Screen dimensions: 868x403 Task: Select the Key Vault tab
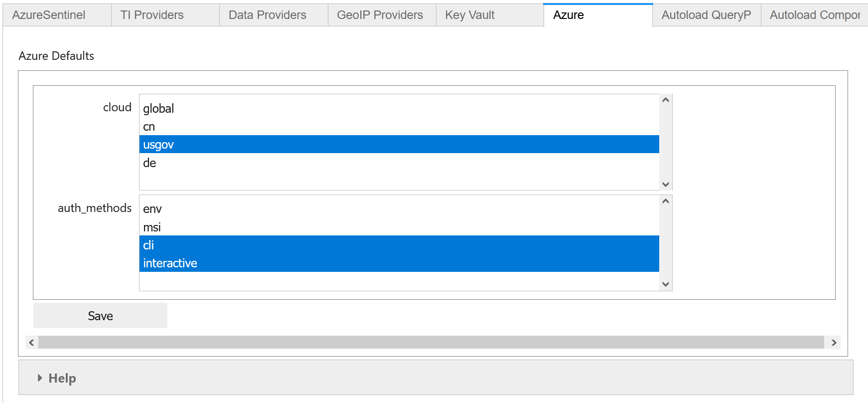tap(490, 15)
